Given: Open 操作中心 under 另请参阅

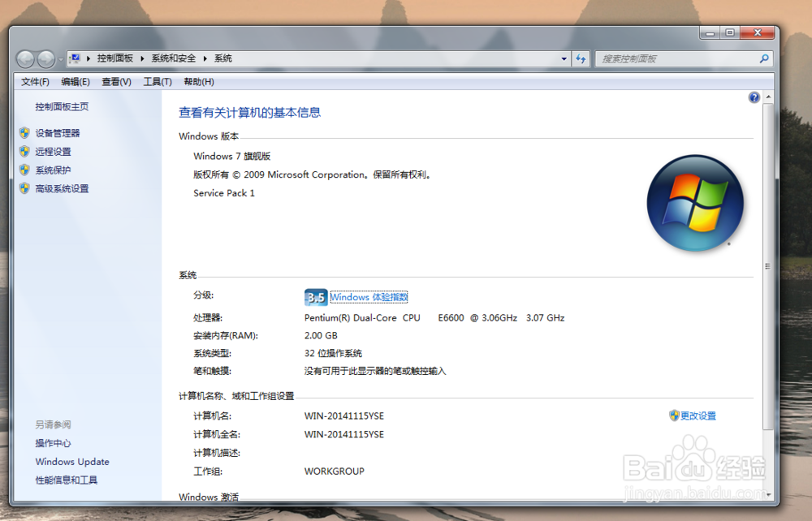Looking at the screenshot, I should 53,443.
